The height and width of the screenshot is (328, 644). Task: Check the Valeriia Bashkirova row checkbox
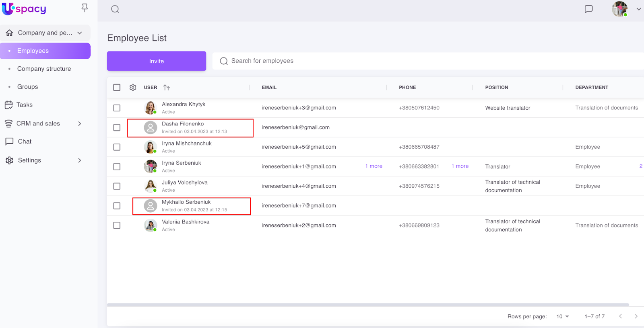pyautogui.click(x=117, y=225)
